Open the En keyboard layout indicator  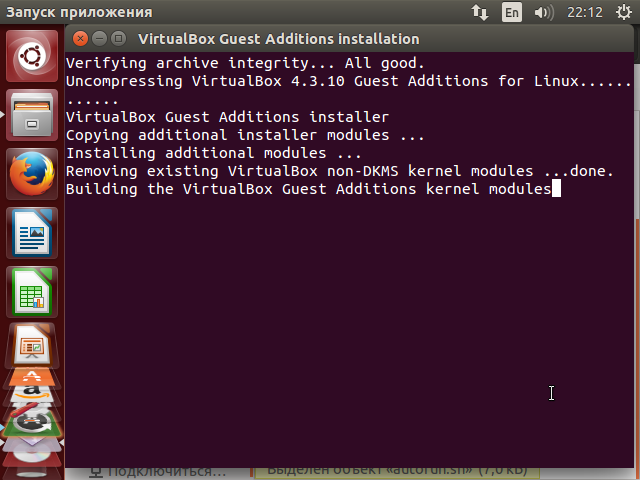(511, 12)
